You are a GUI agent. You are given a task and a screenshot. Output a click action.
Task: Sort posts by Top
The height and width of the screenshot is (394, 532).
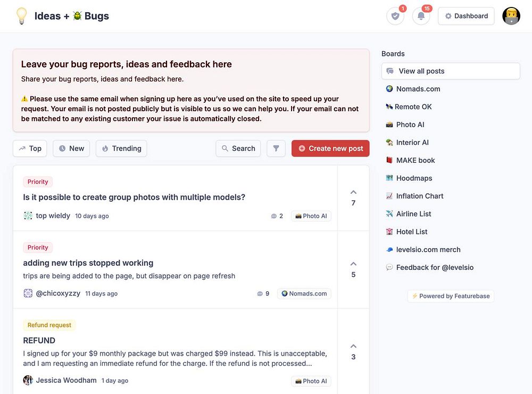tap(30, 149)
